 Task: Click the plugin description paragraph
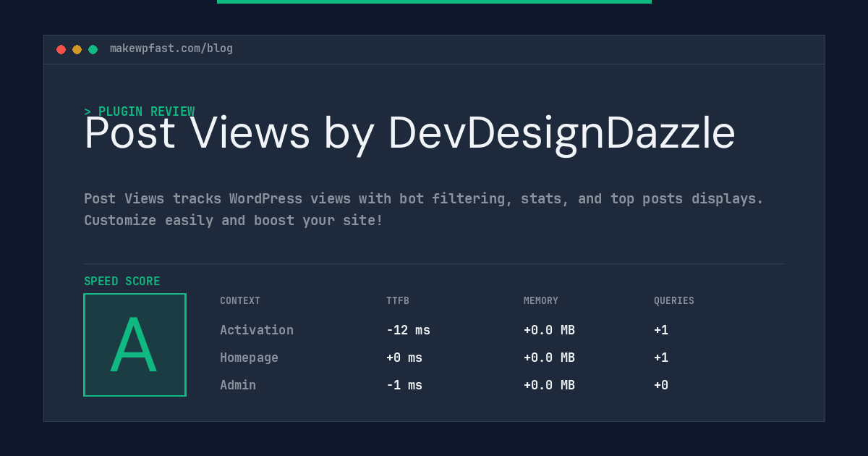(424, 209)
